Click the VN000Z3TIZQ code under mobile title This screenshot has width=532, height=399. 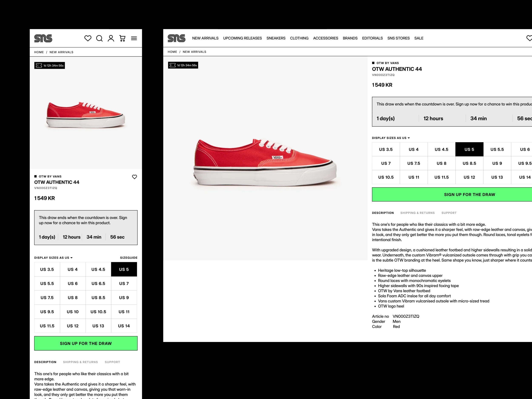click(x=46, y=188)
